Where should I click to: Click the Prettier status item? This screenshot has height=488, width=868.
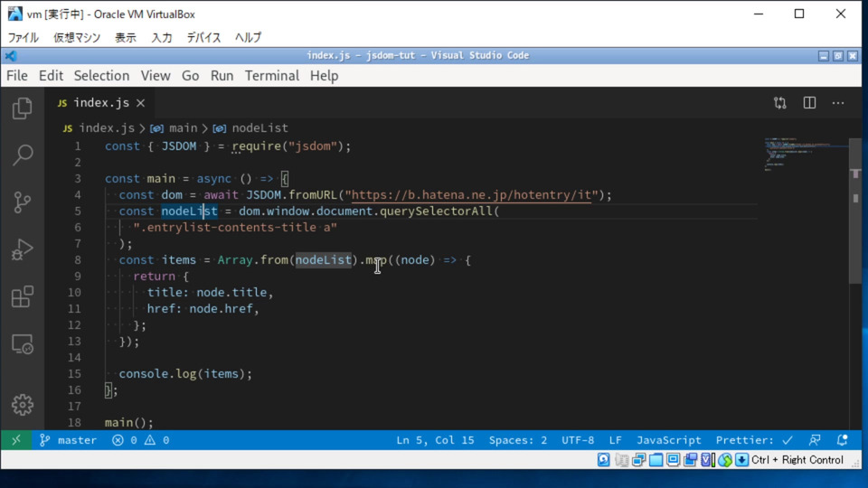pos(754,440)
